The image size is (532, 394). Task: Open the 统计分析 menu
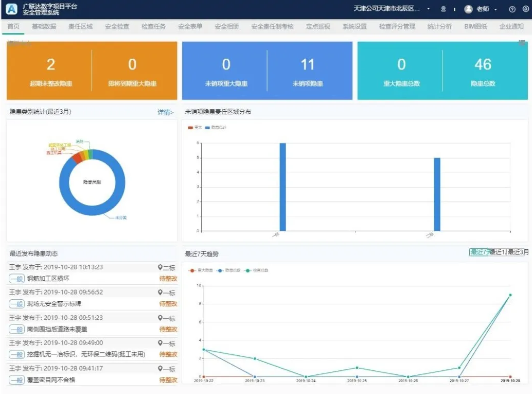439,26
